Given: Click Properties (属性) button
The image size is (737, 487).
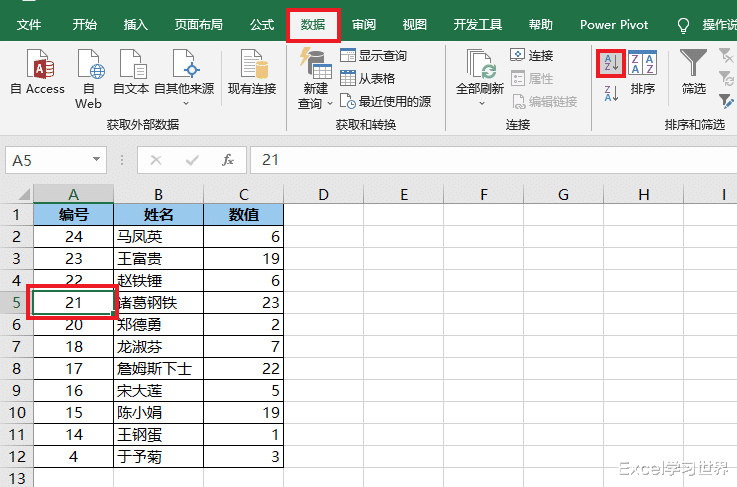Looking at the screenshot, I should (532, 78).
